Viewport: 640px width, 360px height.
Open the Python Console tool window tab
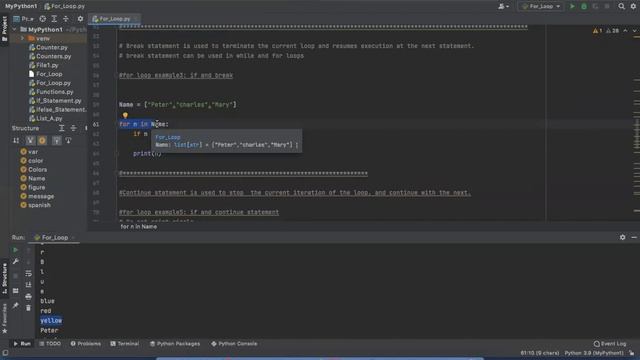[234, 344]
